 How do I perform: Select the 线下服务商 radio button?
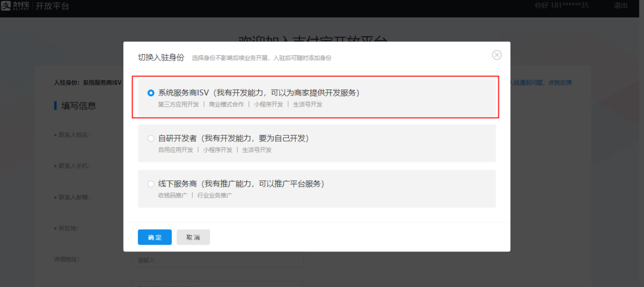pyautogui.click(x=151, y=184)
